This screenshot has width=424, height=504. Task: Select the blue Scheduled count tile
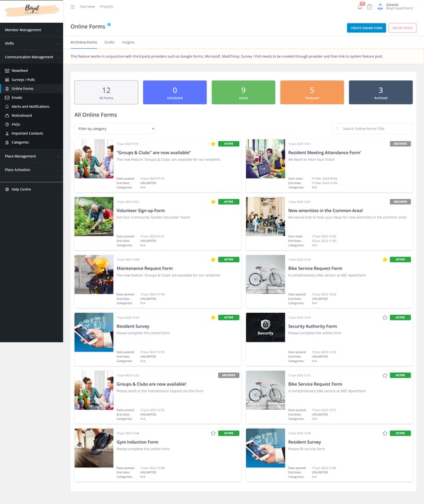pyautogui.click(x=175, y=92)
